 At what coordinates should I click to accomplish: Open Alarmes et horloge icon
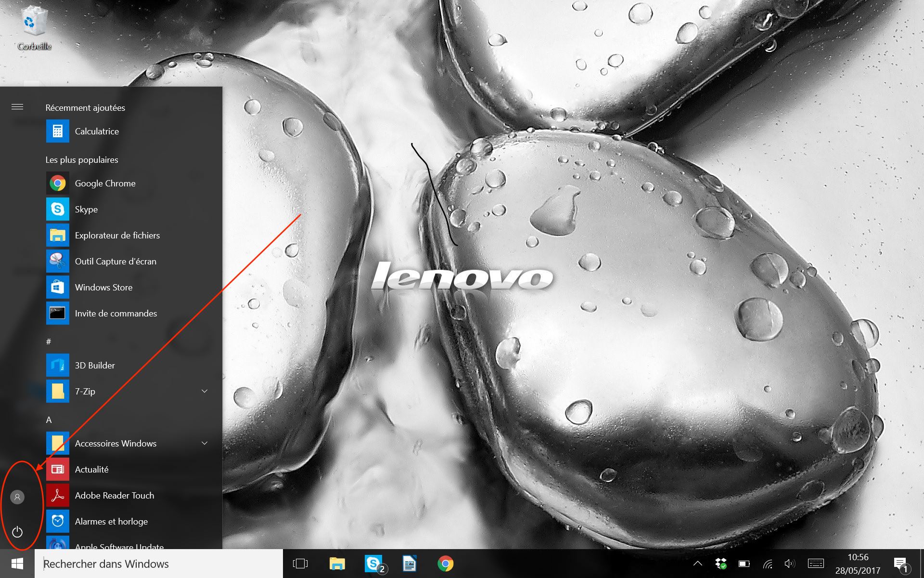58,521
